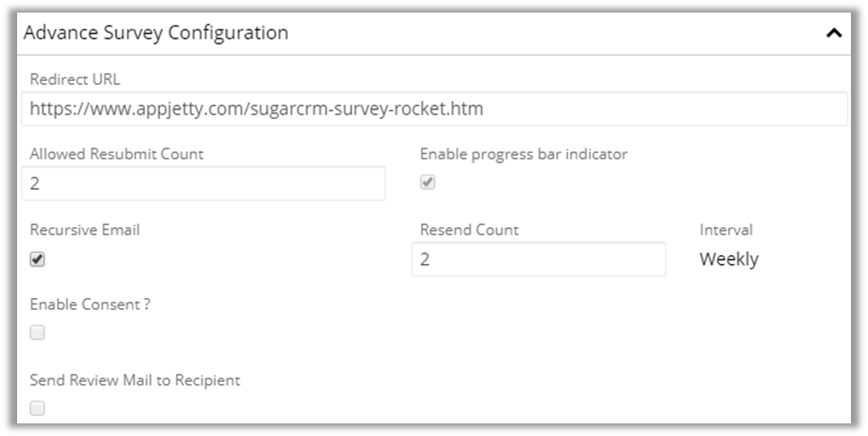868x436 pixels.
Task: Click the appjetty.com URL text
Action: [x=256, y=109]
